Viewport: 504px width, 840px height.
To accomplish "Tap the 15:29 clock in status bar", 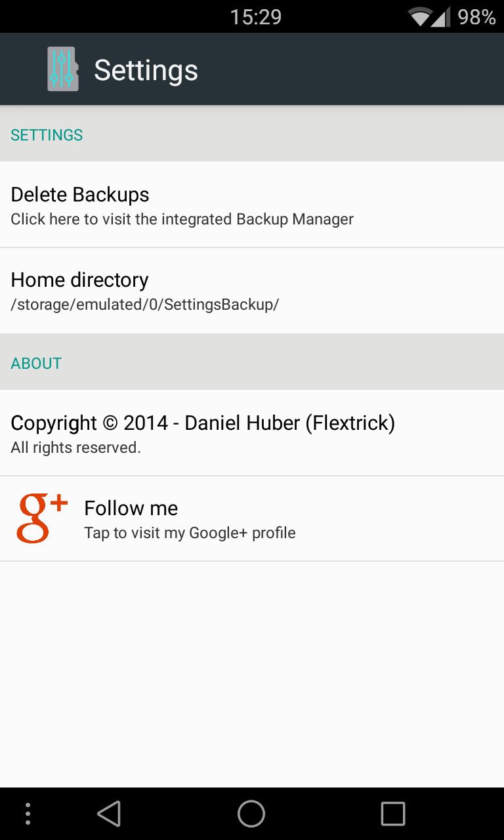I will 255,17.
